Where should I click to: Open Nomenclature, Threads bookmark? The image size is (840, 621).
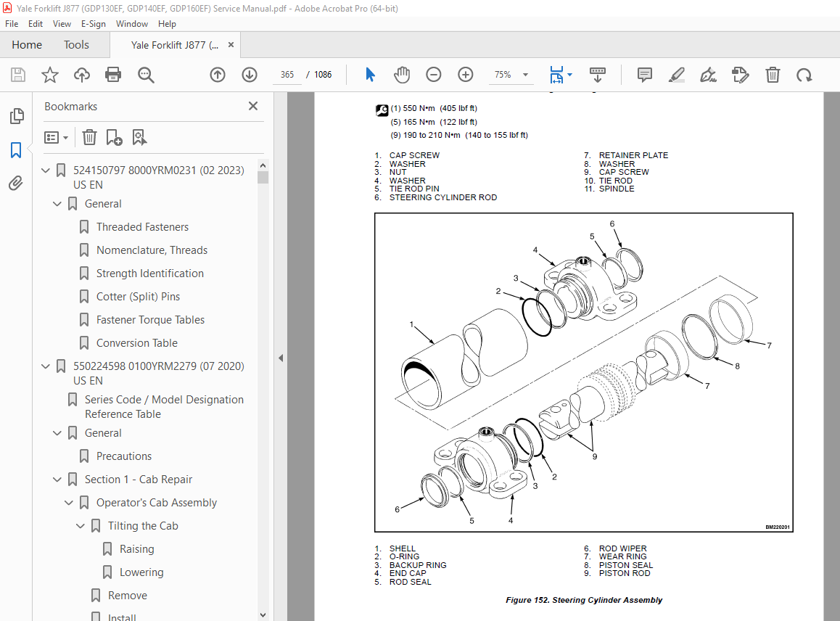[x=152, y=250]
